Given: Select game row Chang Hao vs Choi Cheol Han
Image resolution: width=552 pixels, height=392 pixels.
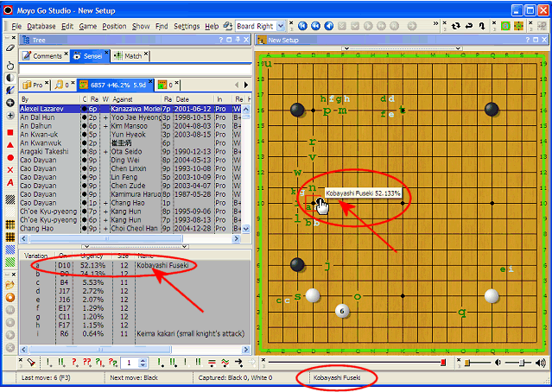Looking at the screenshot, I should tap(131, 228).
